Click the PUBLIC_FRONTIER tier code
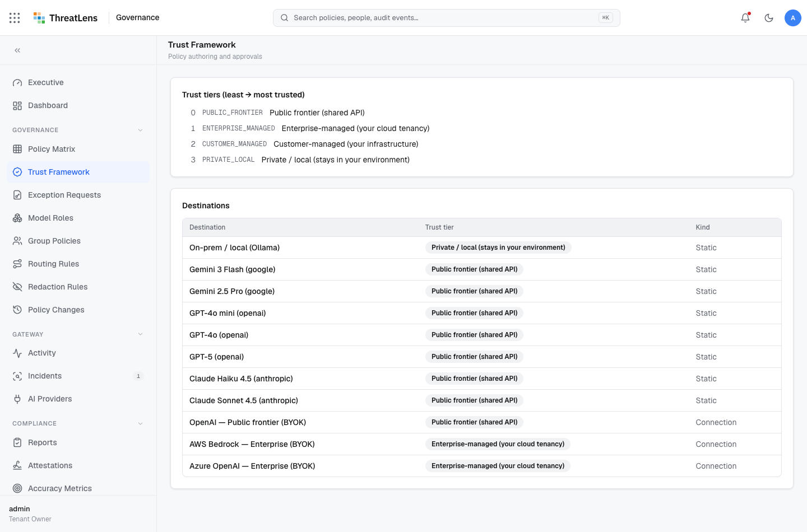This screenshot has height=532, width=807. 233,113
